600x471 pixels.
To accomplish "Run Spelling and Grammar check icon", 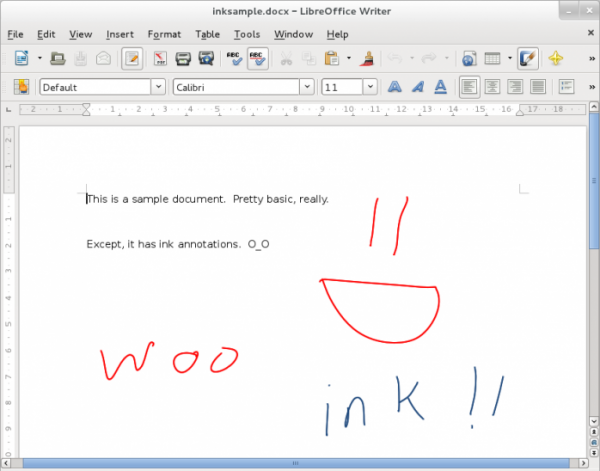I will 234,59.
